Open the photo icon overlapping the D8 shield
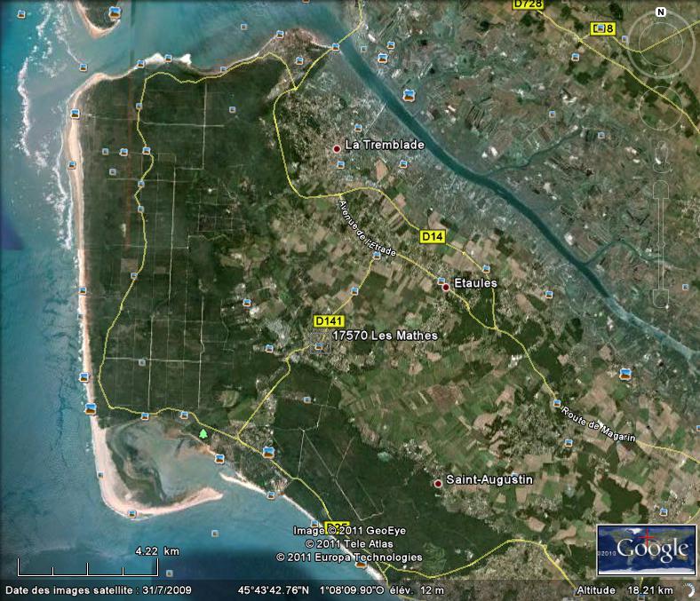This screenshot has height=601, width=700. pyautogui.click(x=606, y=29)
